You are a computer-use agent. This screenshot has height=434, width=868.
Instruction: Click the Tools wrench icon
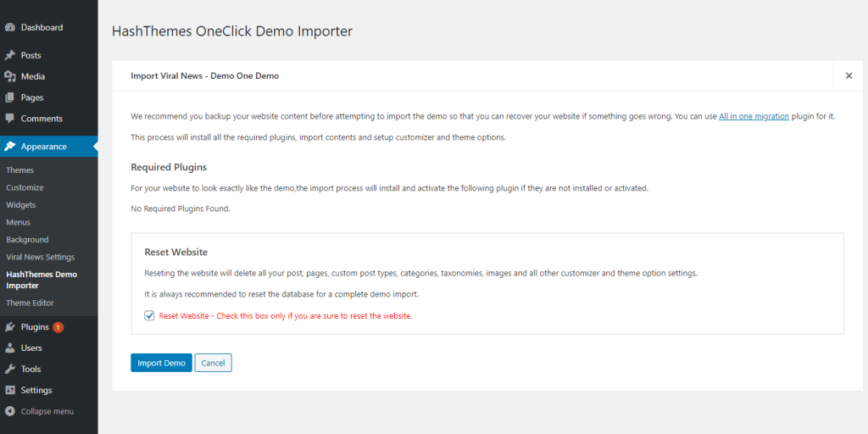click(10, 370)
